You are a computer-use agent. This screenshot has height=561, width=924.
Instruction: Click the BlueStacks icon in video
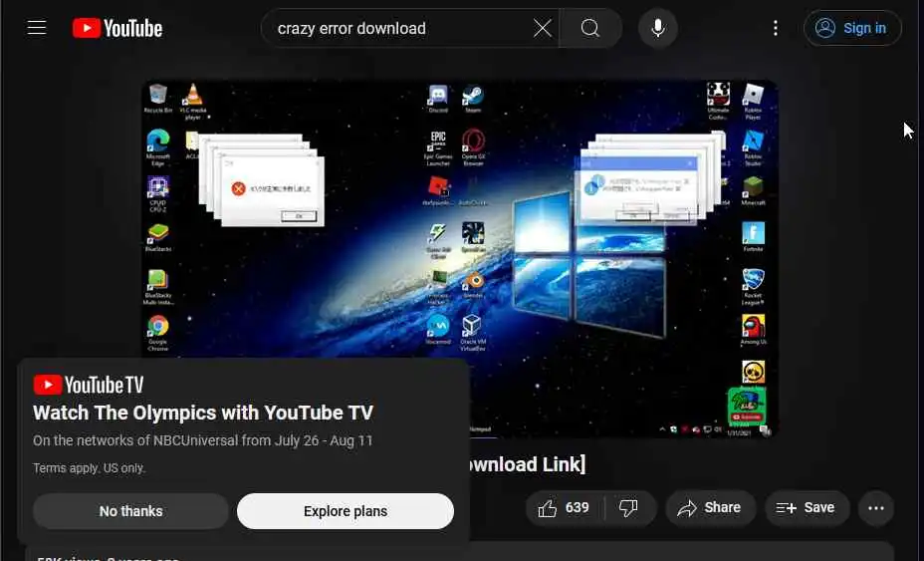(158, 237)
